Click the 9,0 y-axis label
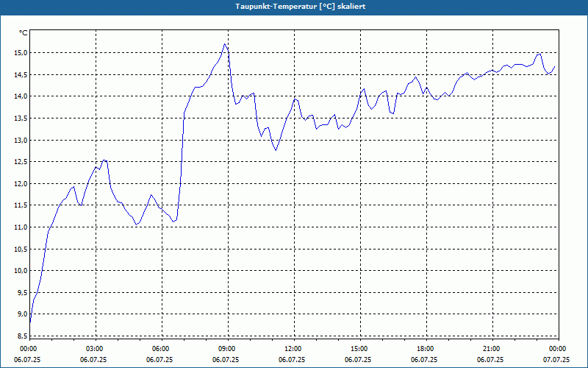The width and height of the screenshot is (588, 368). pyautogui.click(x=23, y=314)
